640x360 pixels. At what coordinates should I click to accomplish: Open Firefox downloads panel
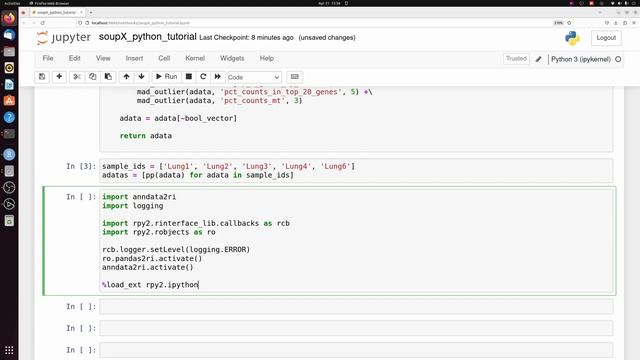[x=616, y=23]
